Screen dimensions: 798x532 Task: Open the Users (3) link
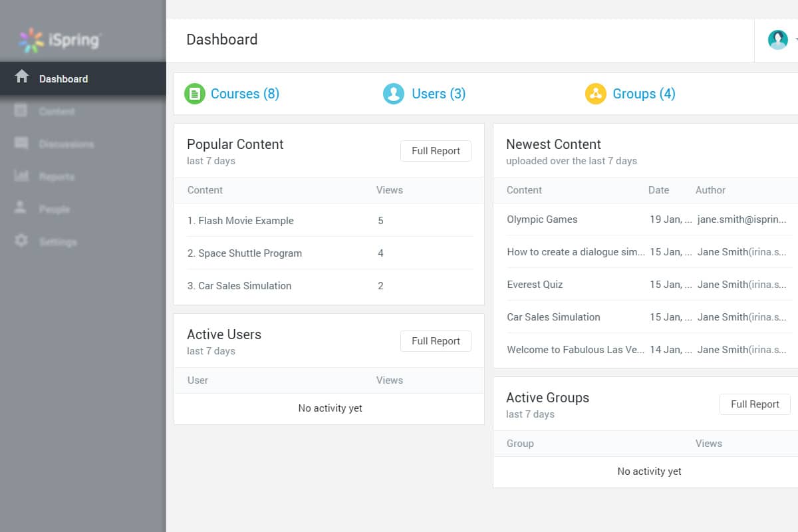pyautogui.click(x=438, y=94)
